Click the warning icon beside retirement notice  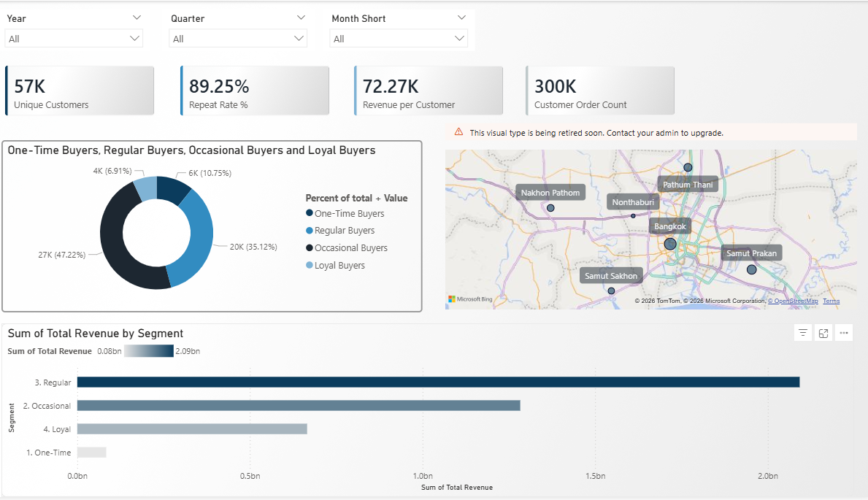[x=458, y=132]
